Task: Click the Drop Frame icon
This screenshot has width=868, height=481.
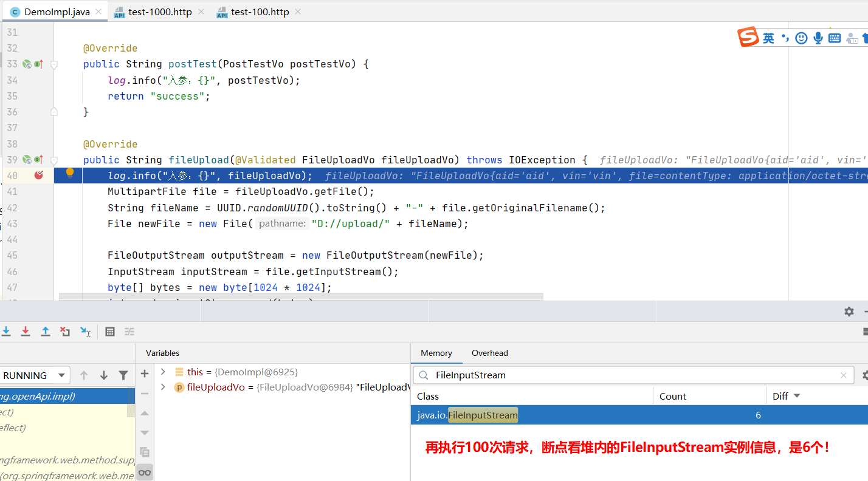Action: [x=65, y=331]
